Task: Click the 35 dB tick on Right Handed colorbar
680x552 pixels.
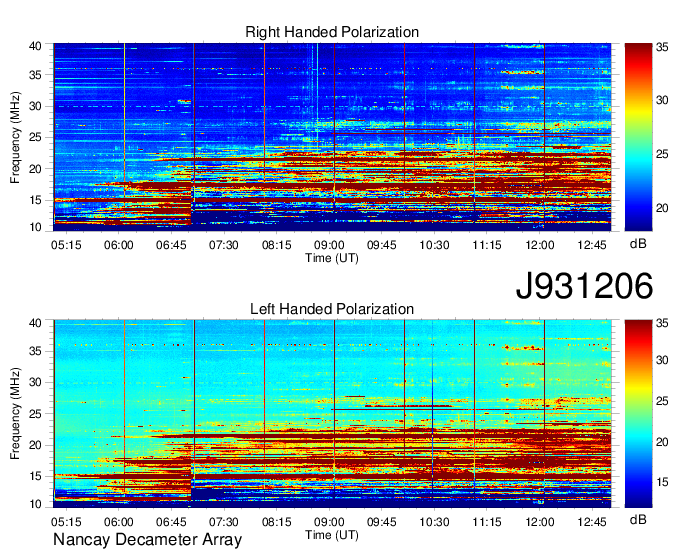Action: [x=662, y=47]
